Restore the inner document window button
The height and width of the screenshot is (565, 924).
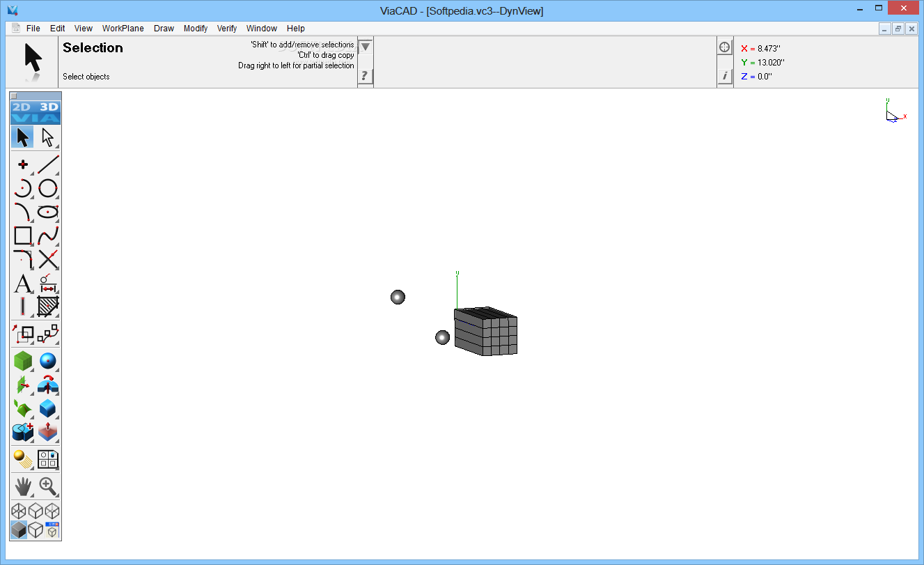tap(898, 29)
